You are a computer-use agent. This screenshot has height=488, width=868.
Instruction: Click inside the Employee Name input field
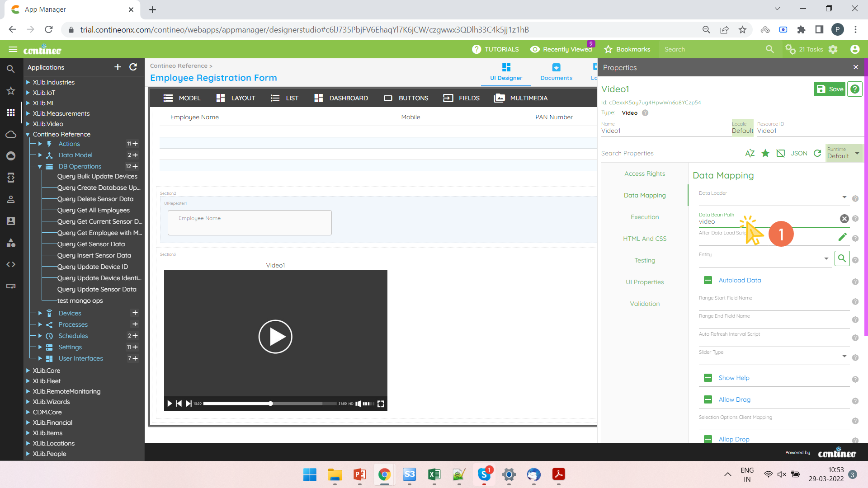click(250, 222)
